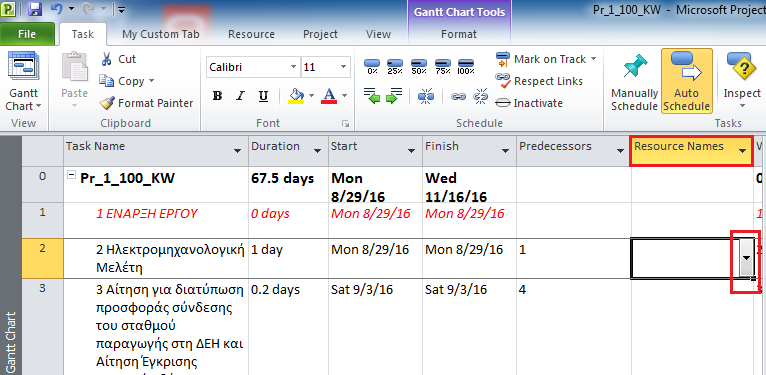Click the Save icon in quick access toolbar
The height and width of the screenshot is (375, 766).
[x=34, y=9]
